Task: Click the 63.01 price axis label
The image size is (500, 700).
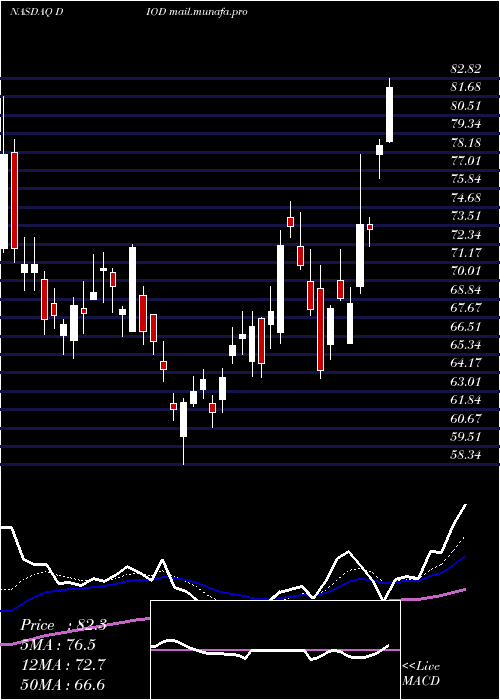Action: click(x=466, y=382)
